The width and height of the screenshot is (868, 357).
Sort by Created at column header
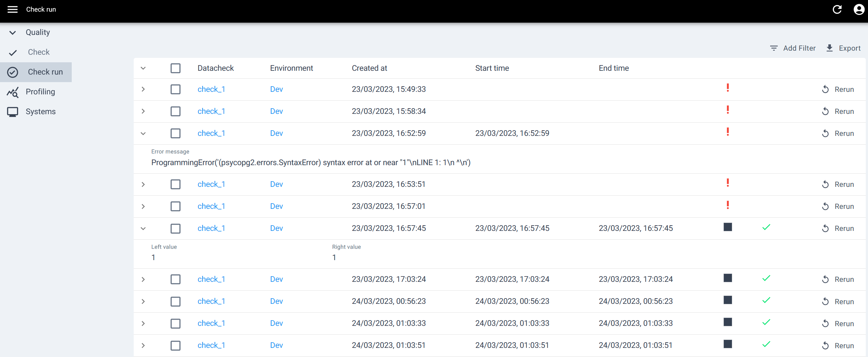click(x=369, y=68)
